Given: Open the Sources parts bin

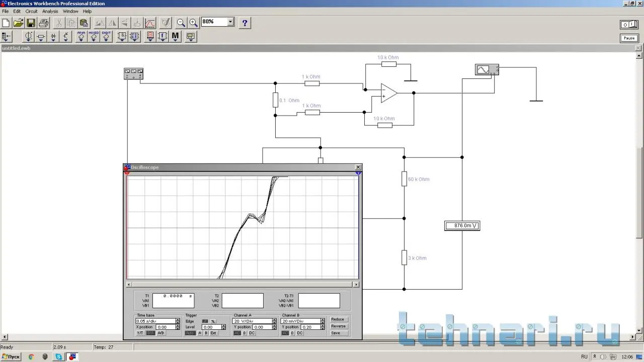Looking at the screenshot, I should [x=29, y=36].
